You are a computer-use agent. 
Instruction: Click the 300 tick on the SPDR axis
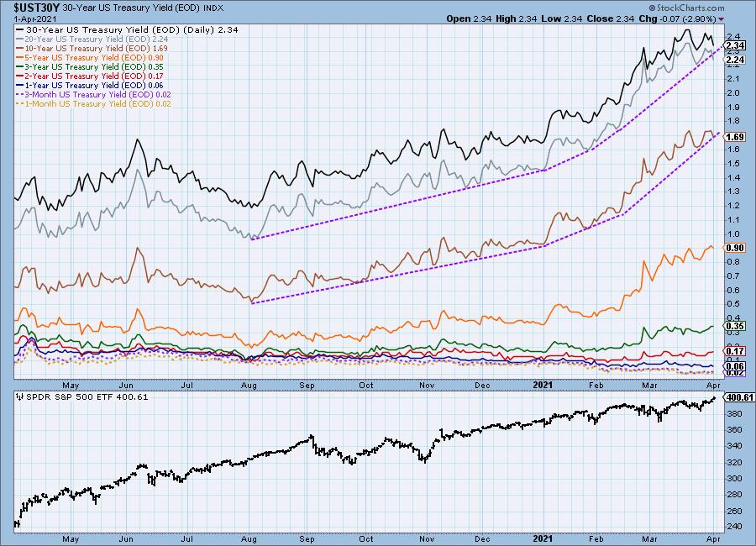coord(735,479)
